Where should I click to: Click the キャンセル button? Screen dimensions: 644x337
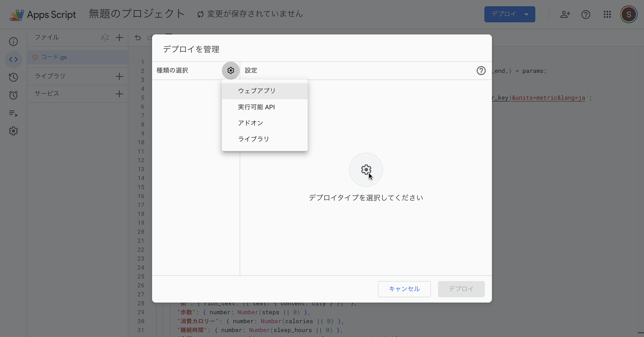point(404,289)
